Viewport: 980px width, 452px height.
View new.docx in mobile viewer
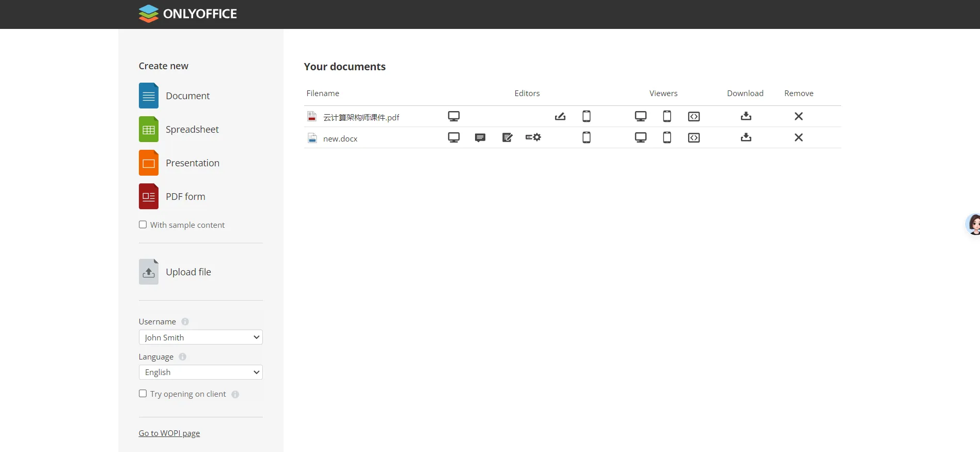pyautogui.click(x=667, y=137)
